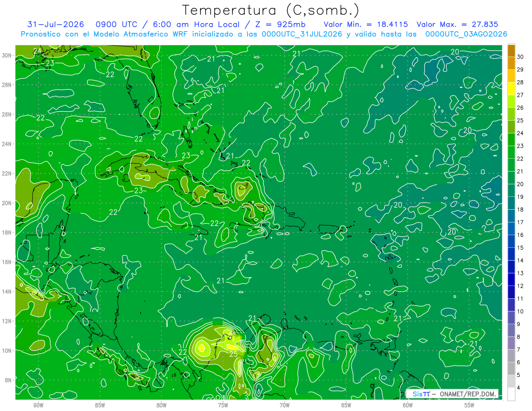532x411 pixels.
Task: Click 'Valor Min. = 18.4115' text
Action: (365, 24)
